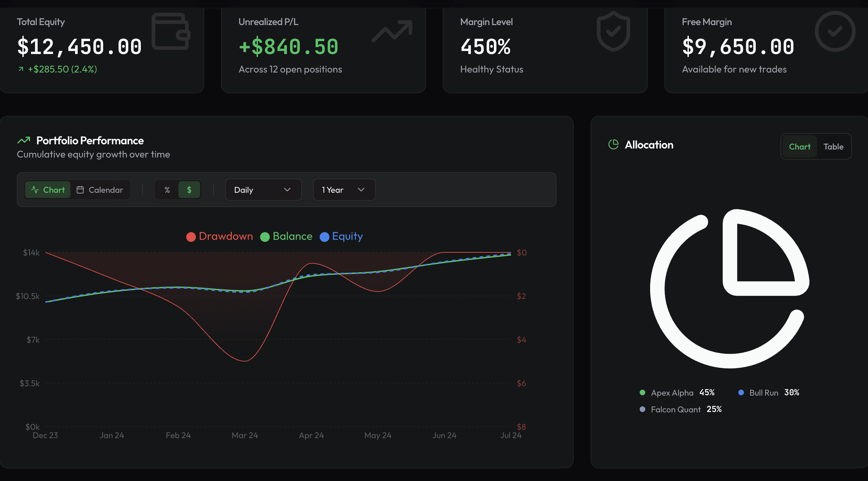Image resolution: width=868 pixels, height=481 pixels.
Task: Click the small up arrow beside +$285.50
Action: [x=21, y=69]
